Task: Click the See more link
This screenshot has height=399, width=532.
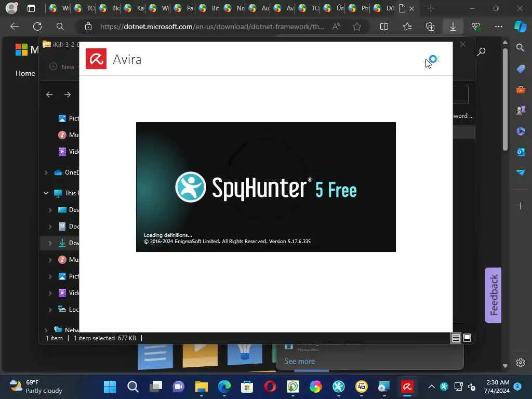Action: (x=300, y=362)
